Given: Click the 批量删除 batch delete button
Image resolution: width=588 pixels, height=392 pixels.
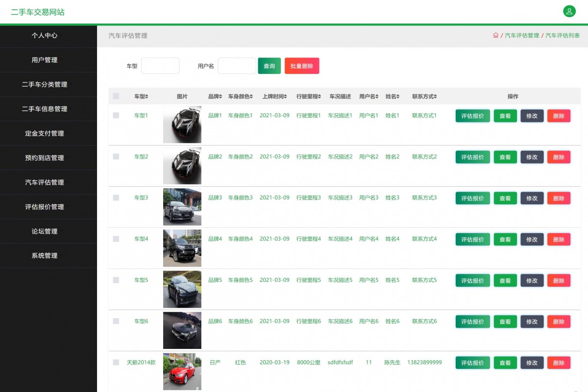Looking at the screenshot, I should point(302,65).
